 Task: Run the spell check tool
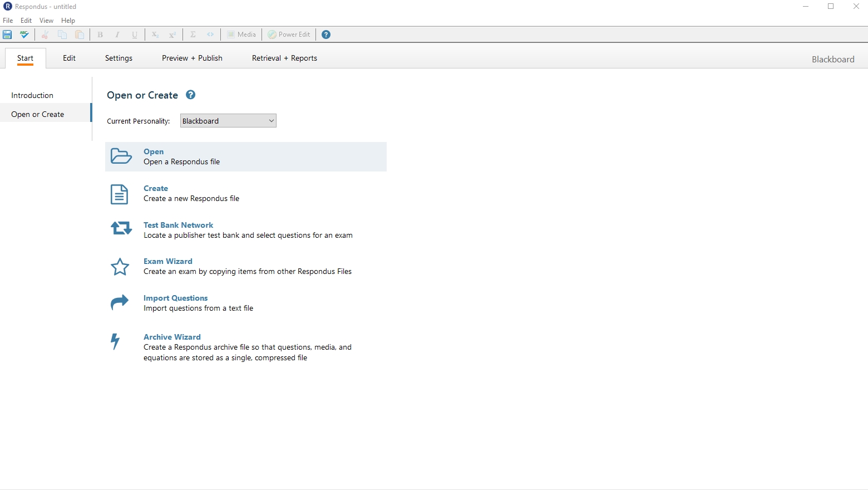24,35
